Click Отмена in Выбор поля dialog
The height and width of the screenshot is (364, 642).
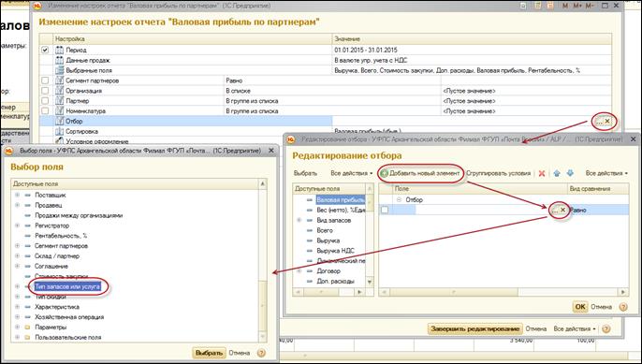click(x=240, y=353)
